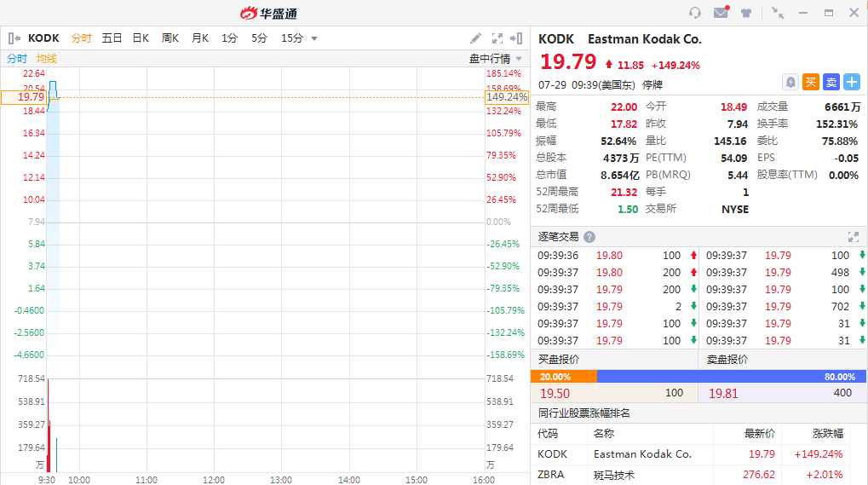Click the shrink window arrows icon

click(x=777, y=13)
